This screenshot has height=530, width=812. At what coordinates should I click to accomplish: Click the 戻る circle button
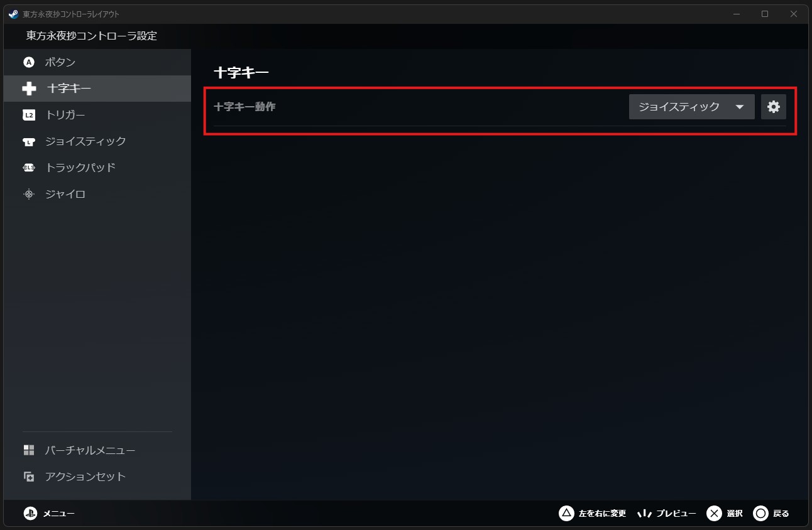click(772, 513)
